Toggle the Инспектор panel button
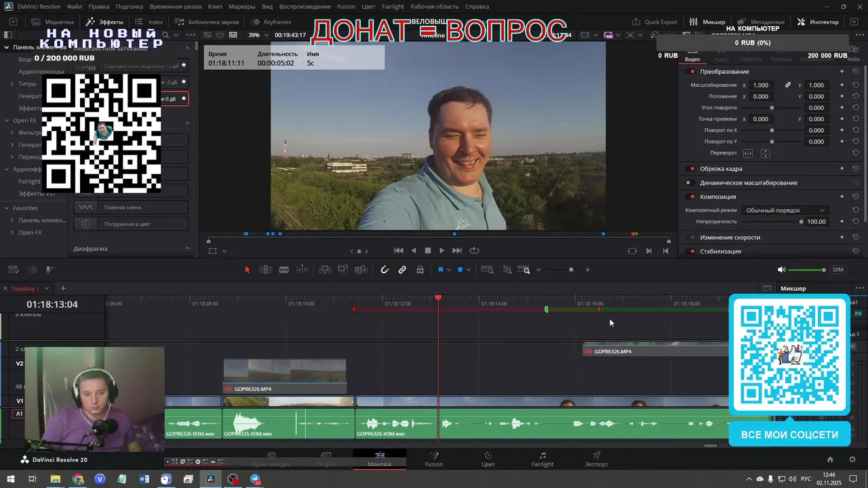This screenshot has width=868, height=488. pyautogui.click(x=818, y=22)
